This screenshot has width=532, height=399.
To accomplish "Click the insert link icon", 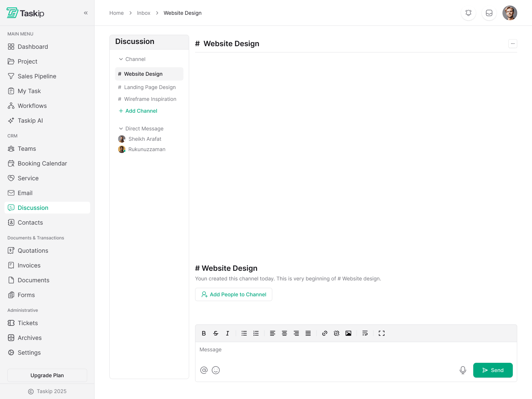I will 325,333.
